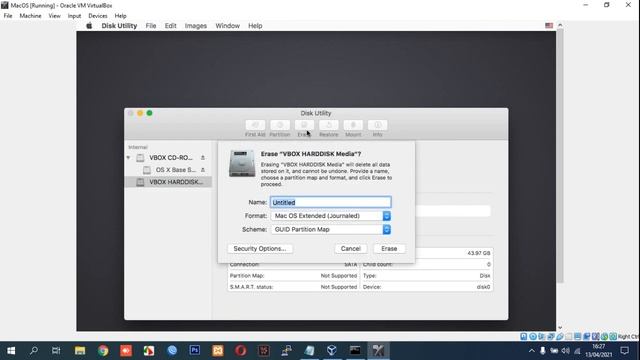Open the macOS Help menu

[255, 26]
